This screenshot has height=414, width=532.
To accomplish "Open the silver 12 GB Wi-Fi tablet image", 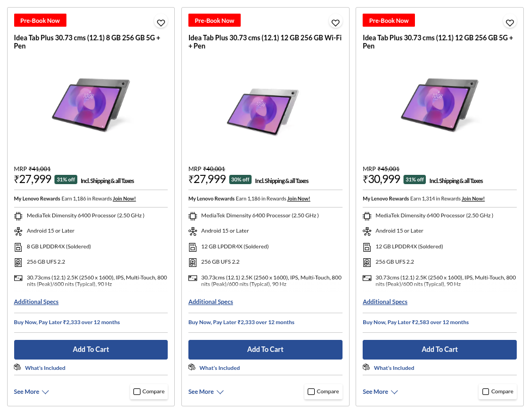I will (262, 110).
